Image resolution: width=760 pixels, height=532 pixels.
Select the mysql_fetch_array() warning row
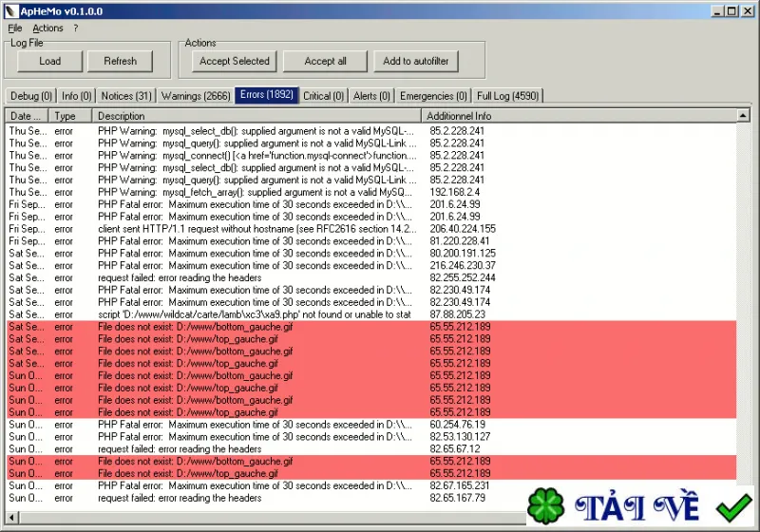tap(371, 192)
